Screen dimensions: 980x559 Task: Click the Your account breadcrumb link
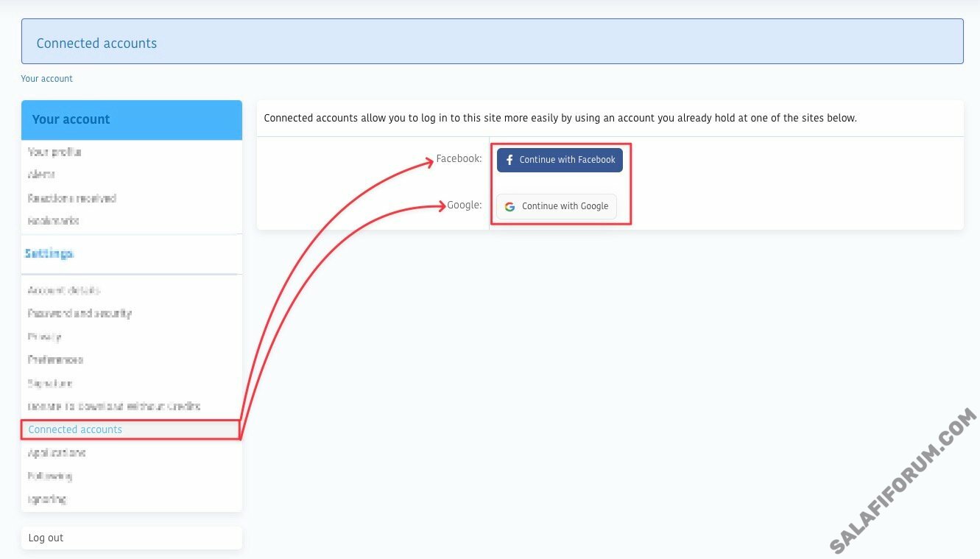(46, 79)
